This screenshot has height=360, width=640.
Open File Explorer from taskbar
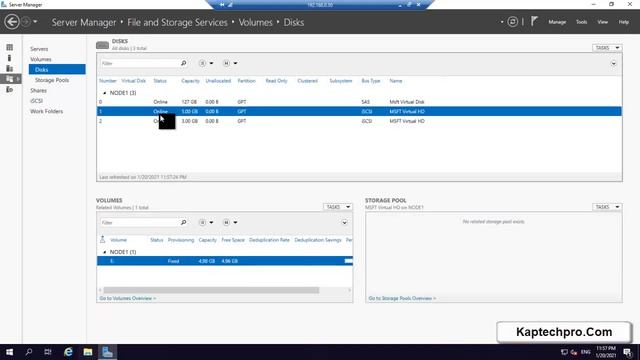coord(88,352)
